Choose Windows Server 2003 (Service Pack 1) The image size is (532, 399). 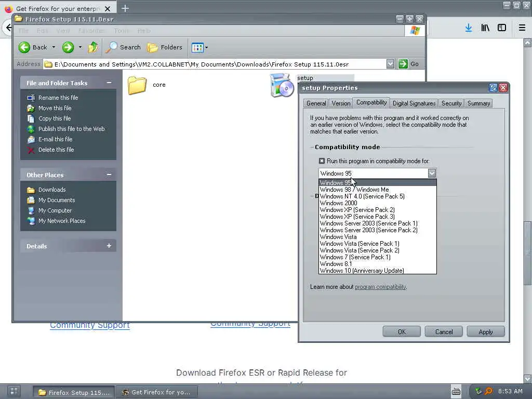(378, 223)
